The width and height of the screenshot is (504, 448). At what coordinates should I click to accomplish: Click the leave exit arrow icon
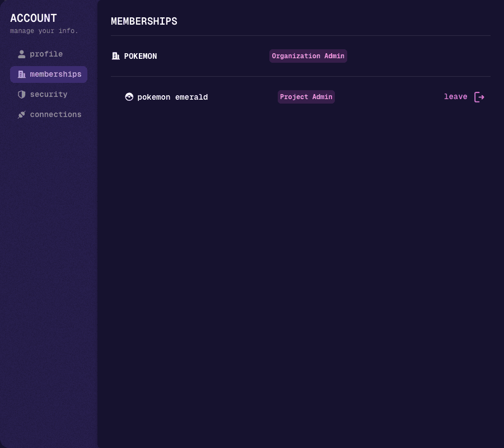point(479,97)
